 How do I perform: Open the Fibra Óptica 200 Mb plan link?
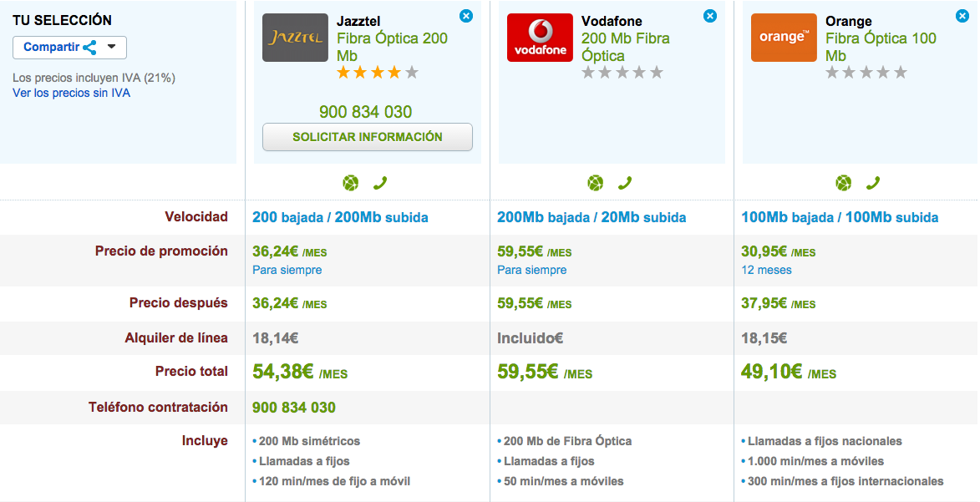point(392,47)
